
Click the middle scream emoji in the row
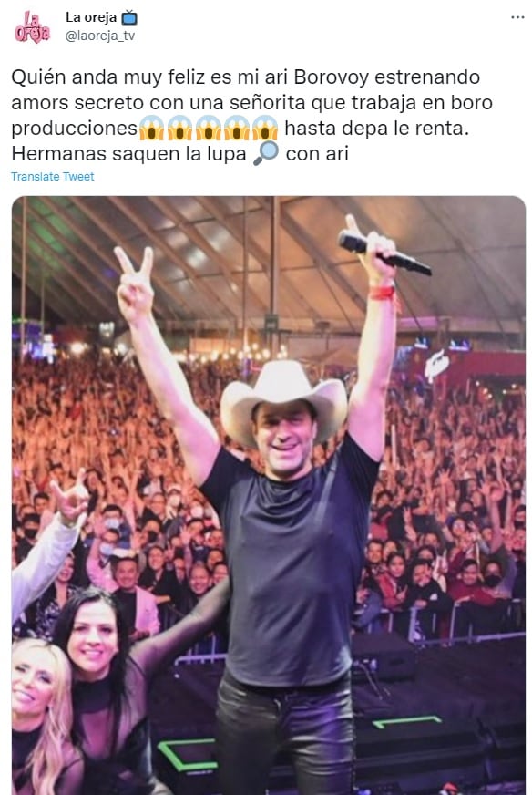tap(209, 128)
